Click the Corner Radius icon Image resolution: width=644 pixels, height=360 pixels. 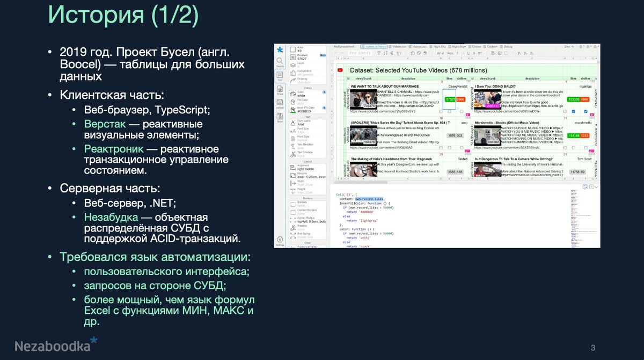point(293,220)
